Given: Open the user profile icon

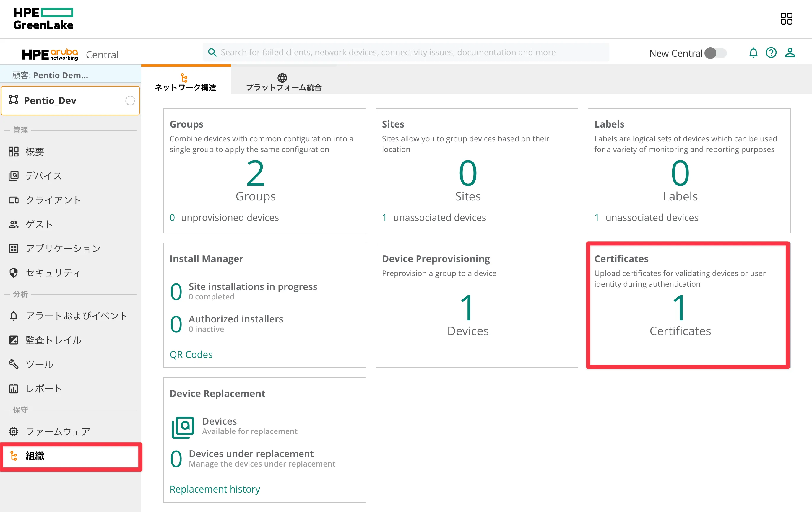Looking at the screenshot, I should click(x=790, y=53).
